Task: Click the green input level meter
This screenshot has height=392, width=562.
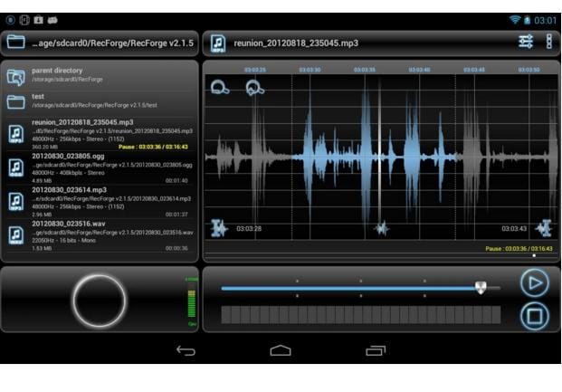Action: (192, 303)
